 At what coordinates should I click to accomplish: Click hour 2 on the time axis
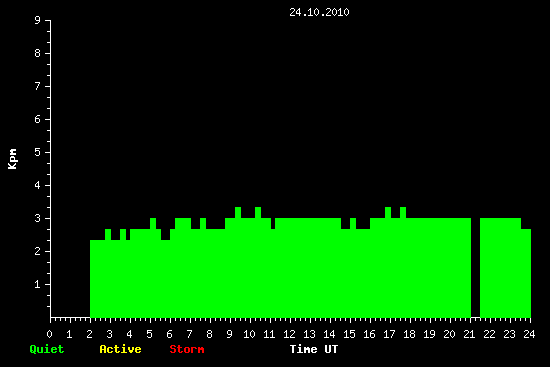pos(89,334)
